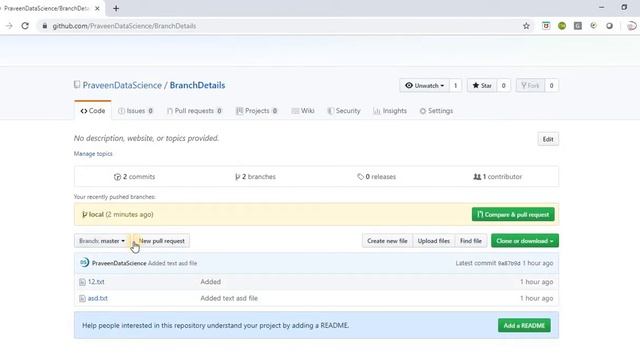
Task: Click Find file button
Action: point(471,241)
